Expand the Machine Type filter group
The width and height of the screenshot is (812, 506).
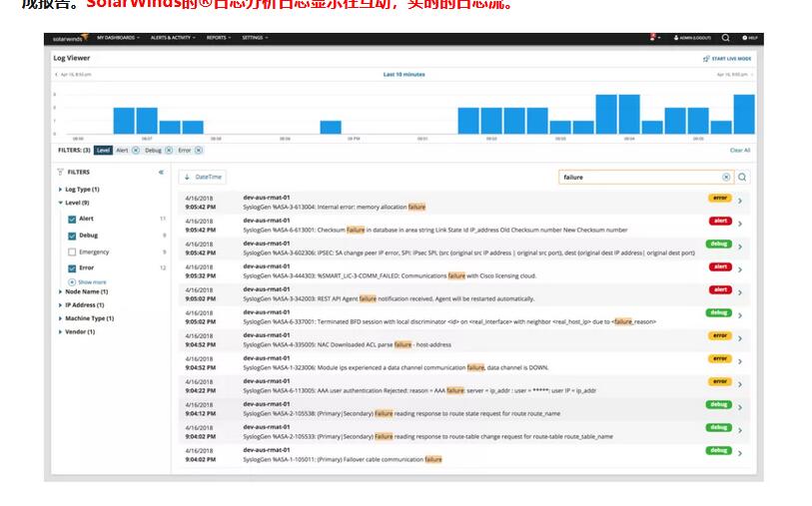(x=61, y=318)
